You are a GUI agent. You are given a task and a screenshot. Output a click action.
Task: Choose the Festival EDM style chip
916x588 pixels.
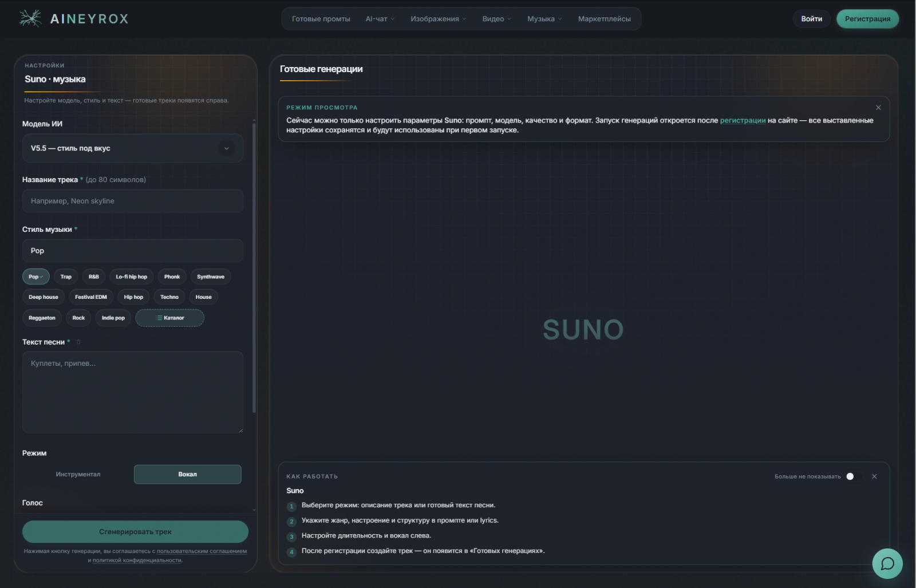click(91, 297)
